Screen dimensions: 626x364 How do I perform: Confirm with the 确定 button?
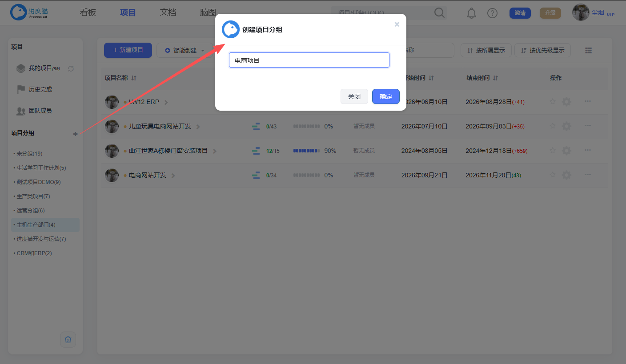[x=386, y=96]
